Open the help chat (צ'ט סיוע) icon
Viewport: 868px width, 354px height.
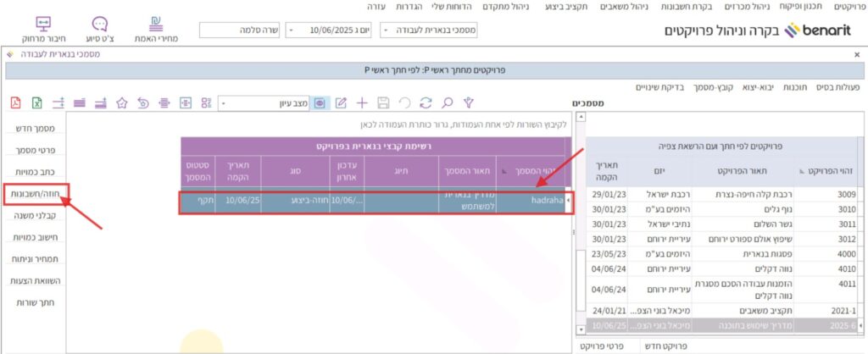click(x=100, y=30)
